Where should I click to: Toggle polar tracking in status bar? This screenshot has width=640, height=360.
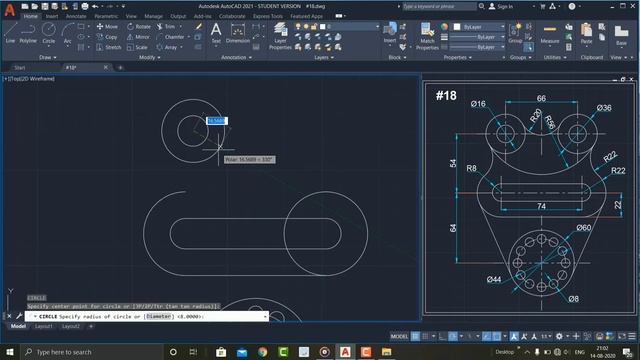click(x=453, y=336)
